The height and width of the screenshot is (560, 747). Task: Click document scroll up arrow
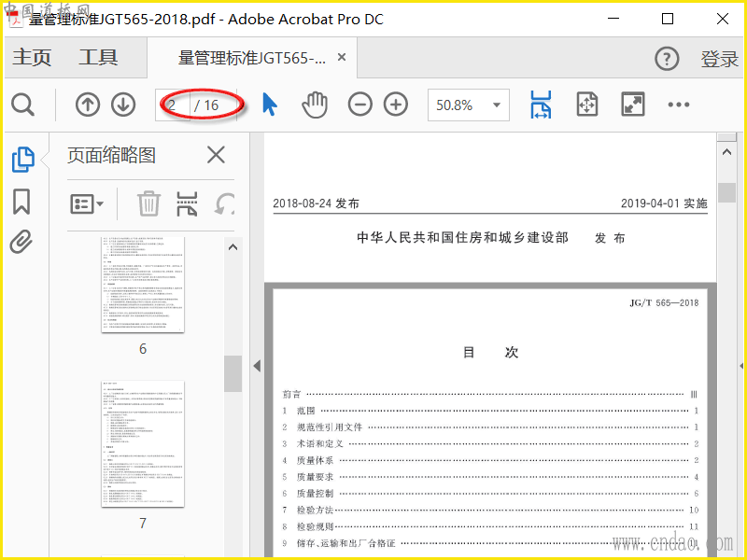tap(726, 152)
